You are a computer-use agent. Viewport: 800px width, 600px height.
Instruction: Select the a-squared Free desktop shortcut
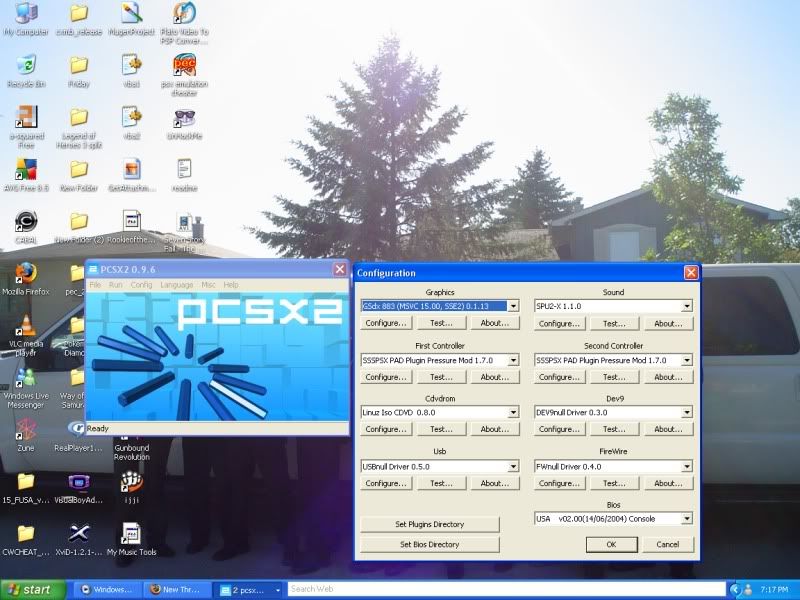pos(26,128)
